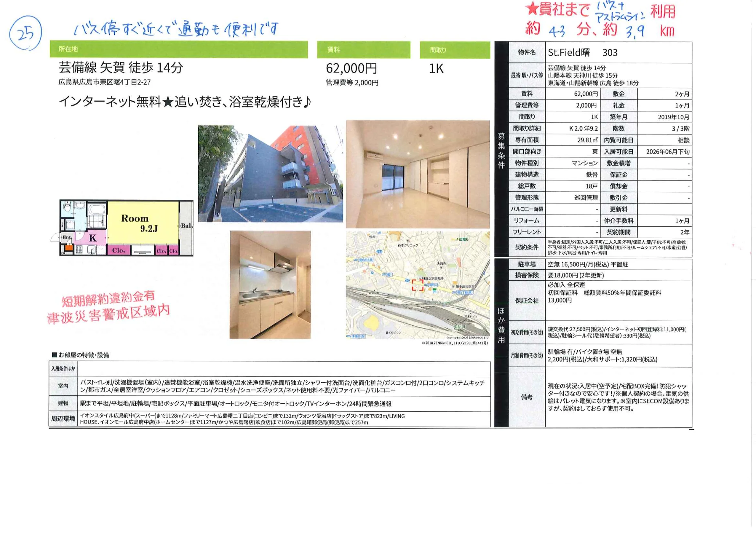Click the 募集条件 vertical section label
Image resolution: width=756 pixels, height=535 pixels.
[501, 150]
